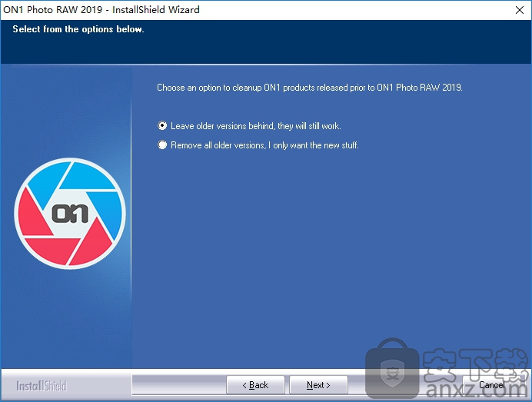Proceed with the Next button
Screen dimensions: 532x402
click(x=318, y=385)
